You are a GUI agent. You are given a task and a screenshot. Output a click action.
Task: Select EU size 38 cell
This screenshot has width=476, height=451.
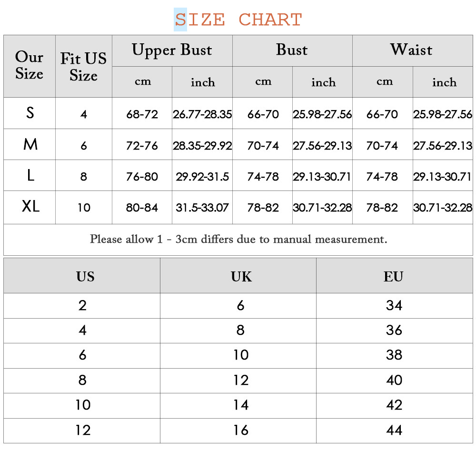coord(394,356)
